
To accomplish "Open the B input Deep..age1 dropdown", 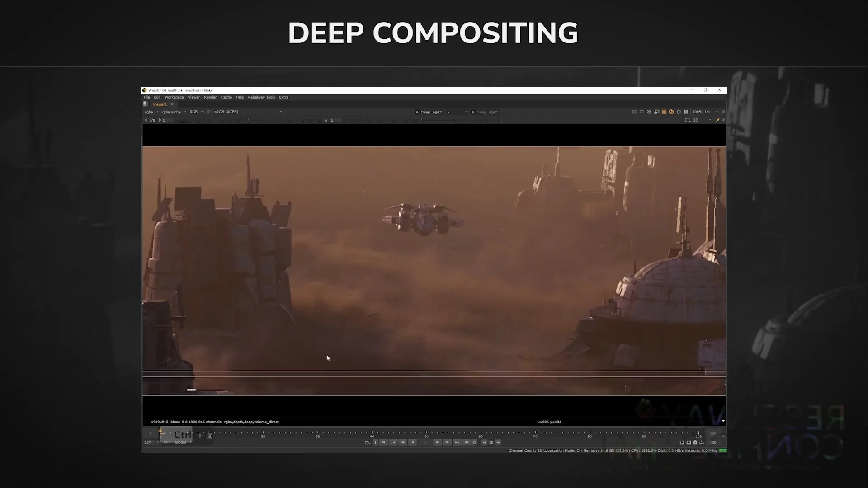I will point(487,112).
